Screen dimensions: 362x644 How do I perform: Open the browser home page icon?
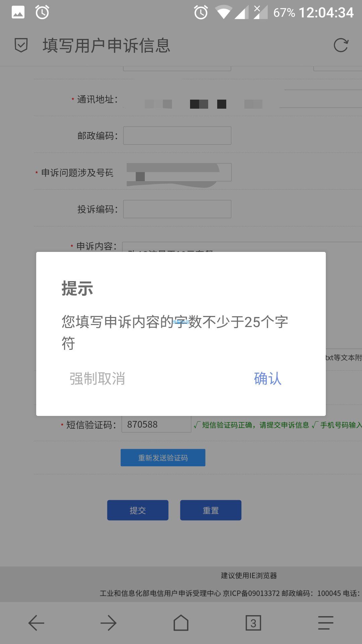tap(181, 623)
